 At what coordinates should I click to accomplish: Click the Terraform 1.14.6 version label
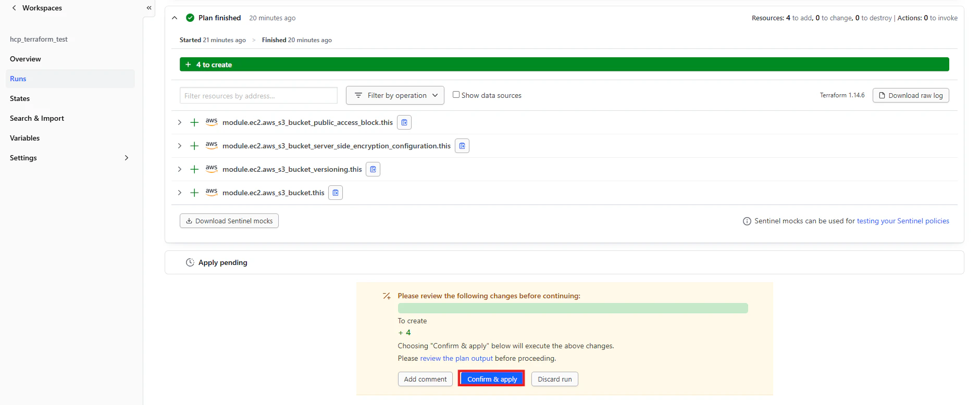pyautogui.click(x=842, y=95)
